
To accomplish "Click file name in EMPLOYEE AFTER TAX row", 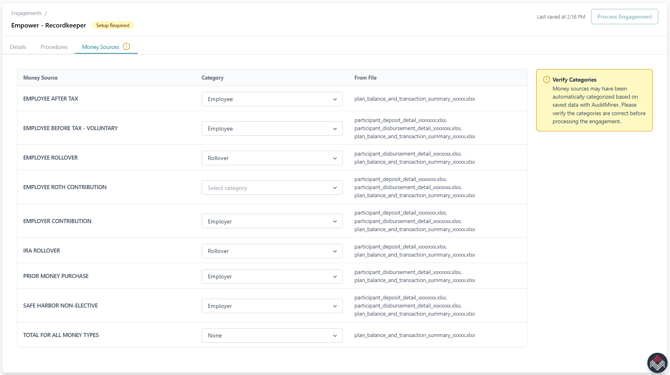I will (x=414, y=99).
